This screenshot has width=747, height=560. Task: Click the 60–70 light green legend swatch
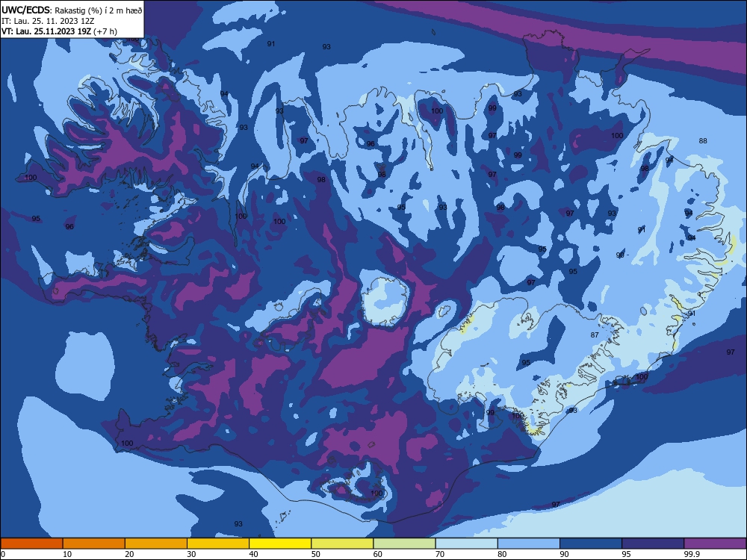[404, 544]
